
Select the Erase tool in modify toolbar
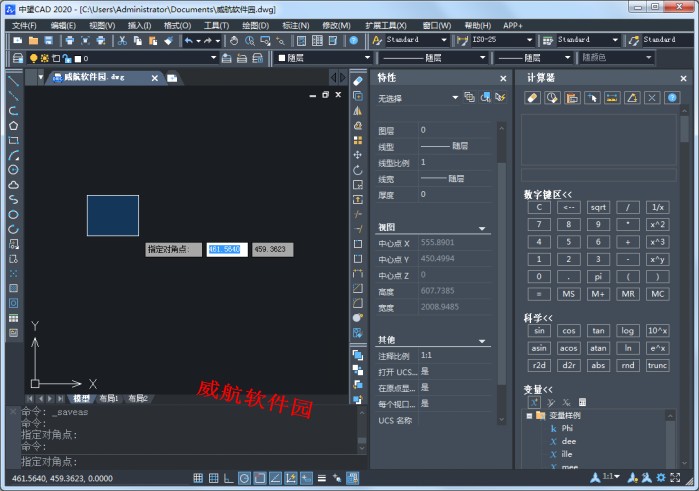pyautogui.click(x=358, y=80)
